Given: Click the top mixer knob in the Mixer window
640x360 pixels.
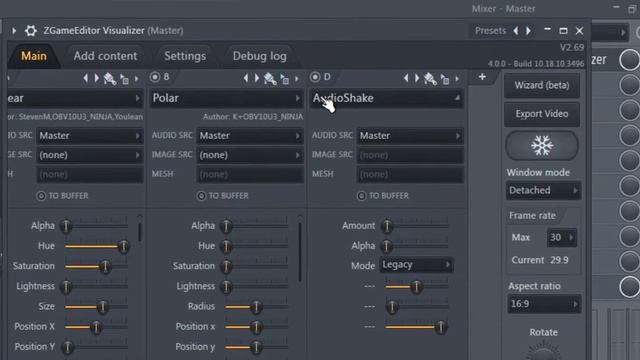Looking at the screenshot, I should (x=629, y=60).
